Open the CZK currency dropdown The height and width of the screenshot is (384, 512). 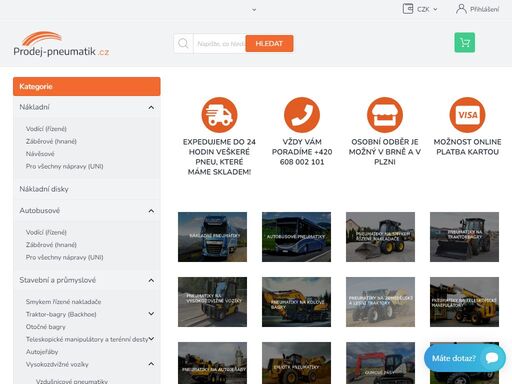(427, 9)
